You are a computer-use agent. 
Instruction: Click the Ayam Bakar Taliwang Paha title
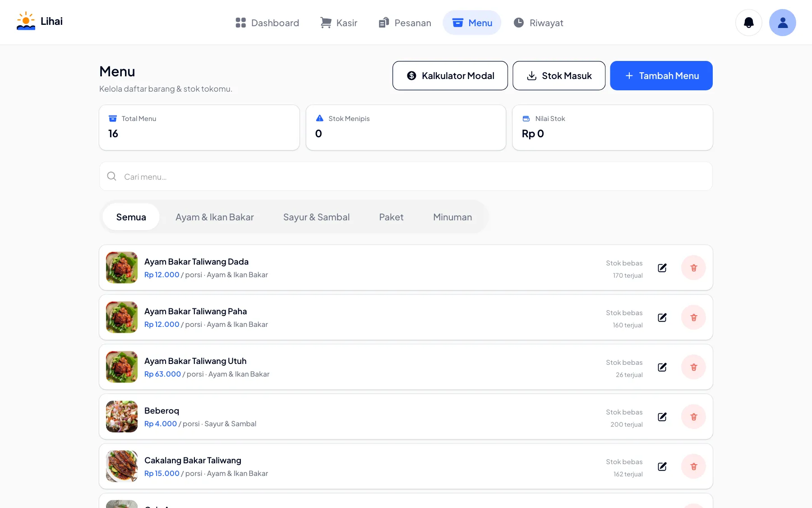(x=195, y=311)
